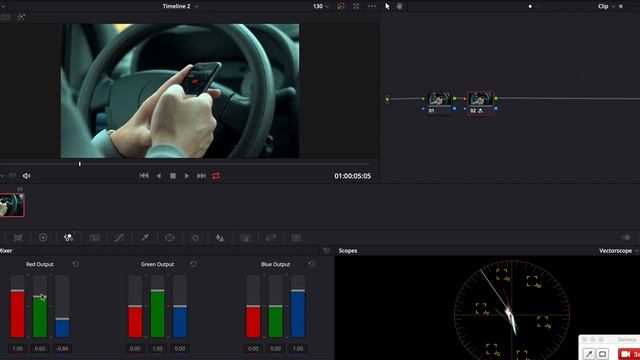Open the Sizing palette
640x360 pixels.
[271, 238]
